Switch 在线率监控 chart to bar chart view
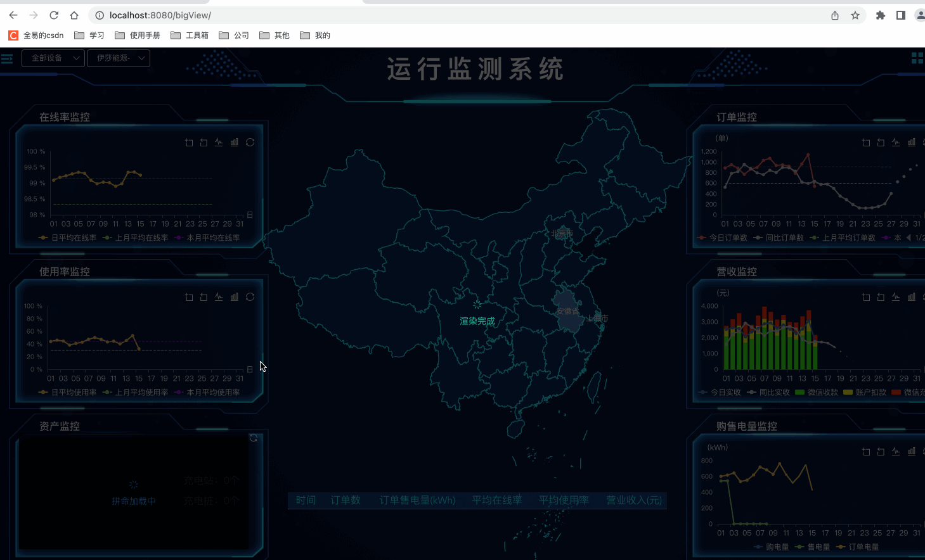 pyautogui.click(x=235, y=143)
